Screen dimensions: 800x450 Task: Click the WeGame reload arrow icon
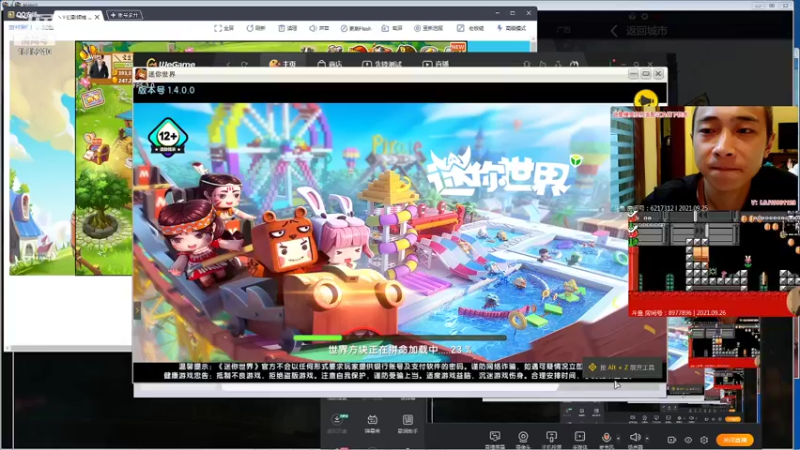(x=244, y=64)
